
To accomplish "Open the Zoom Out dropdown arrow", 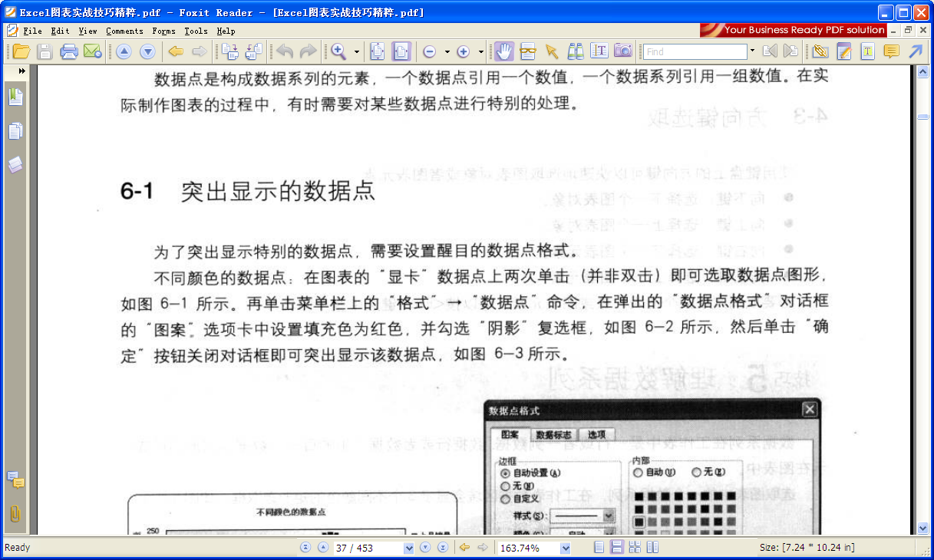I will 447,52.
